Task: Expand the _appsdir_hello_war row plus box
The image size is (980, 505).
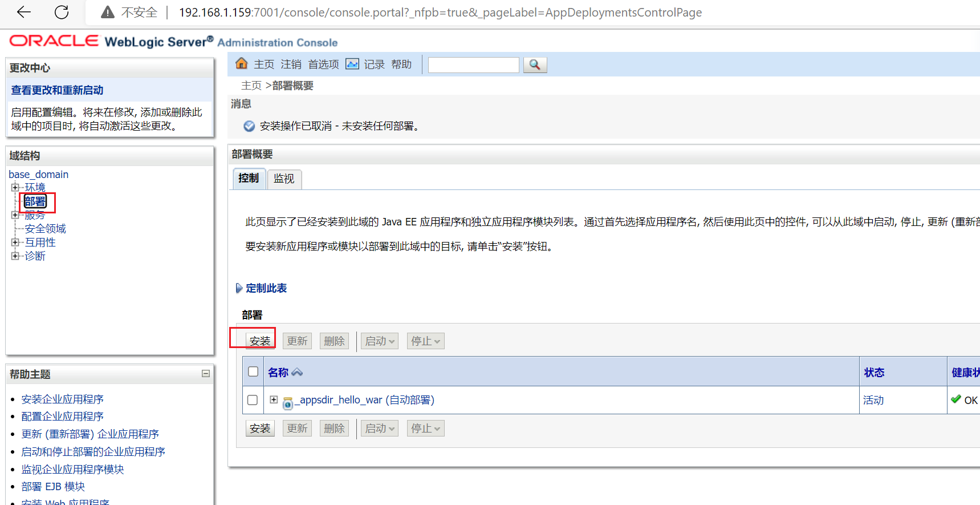Action: (x=274, y=399)
